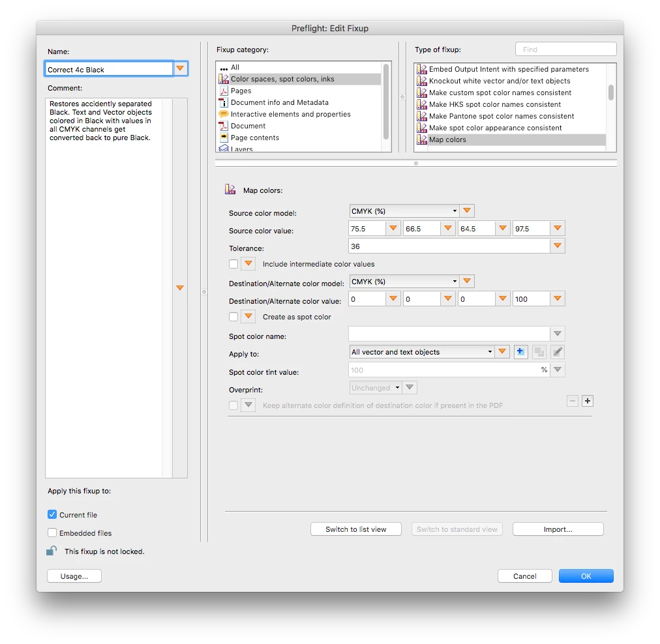
Task: Open the Destination/Alternate color model dropdown
Action: click(404, 282)
